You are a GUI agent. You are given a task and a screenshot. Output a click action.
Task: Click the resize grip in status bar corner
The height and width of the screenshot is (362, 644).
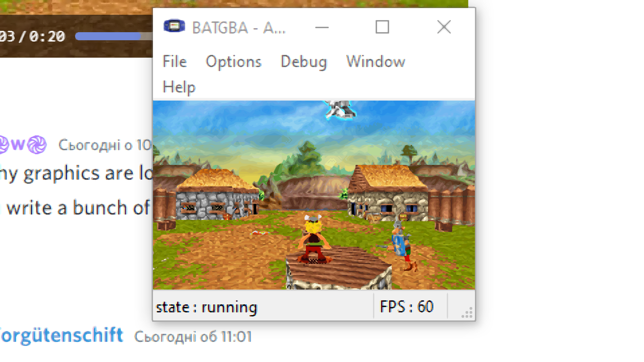tap(467, 314)
